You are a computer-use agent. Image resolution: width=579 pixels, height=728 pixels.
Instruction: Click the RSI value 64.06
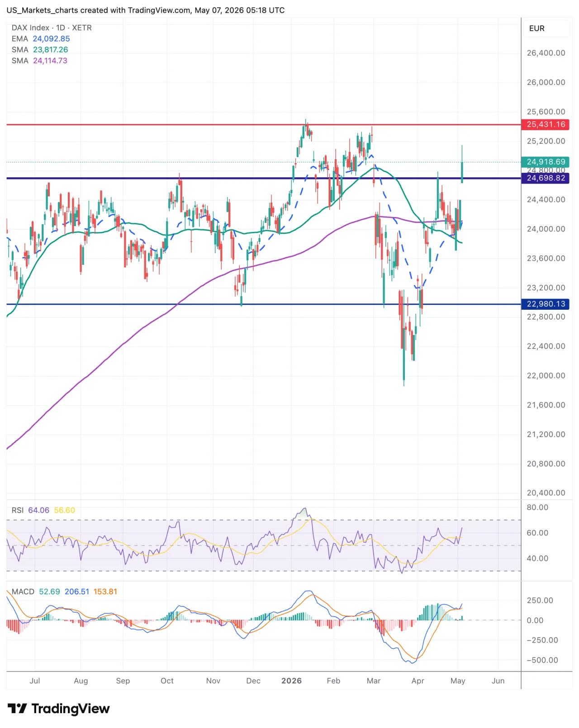(x=39, y=511)
